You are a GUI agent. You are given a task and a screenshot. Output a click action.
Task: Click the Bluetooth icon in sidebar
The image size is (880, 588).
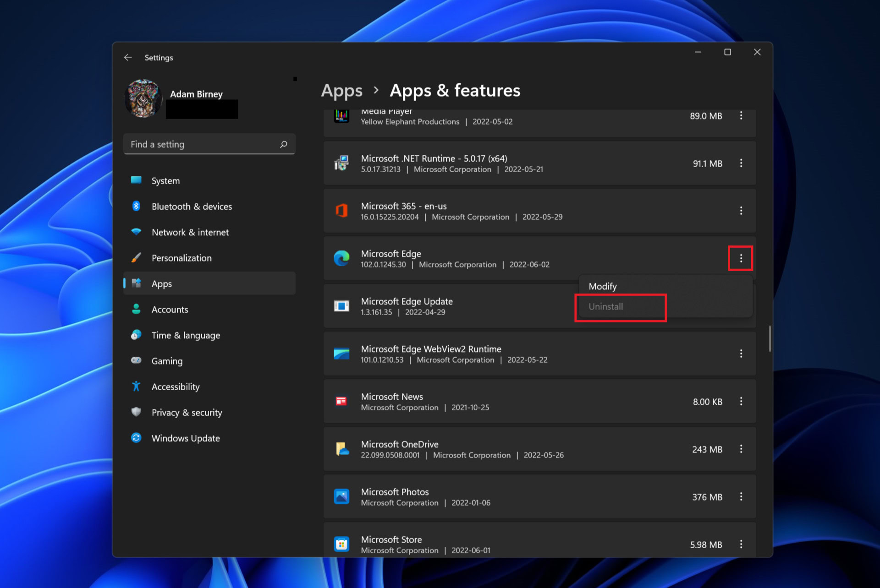136,206
